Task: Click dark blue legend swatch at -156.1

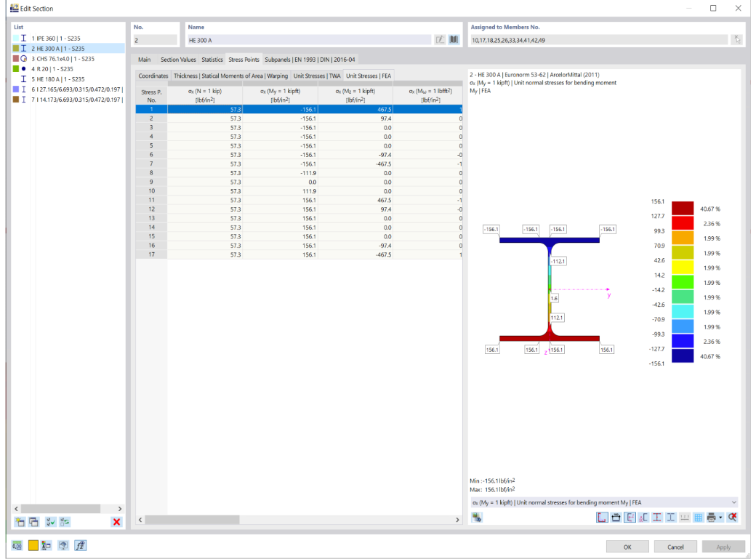Action: tap(683, 356)
